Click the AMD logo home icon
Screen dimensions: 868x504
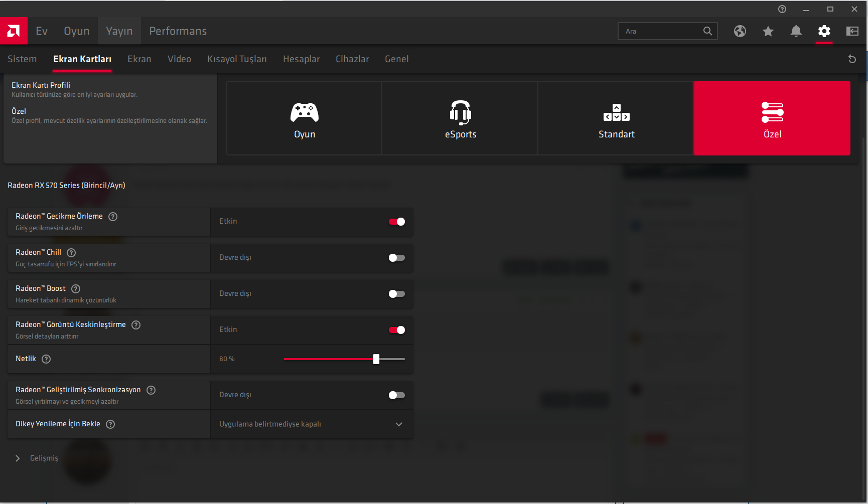point(14,31)
